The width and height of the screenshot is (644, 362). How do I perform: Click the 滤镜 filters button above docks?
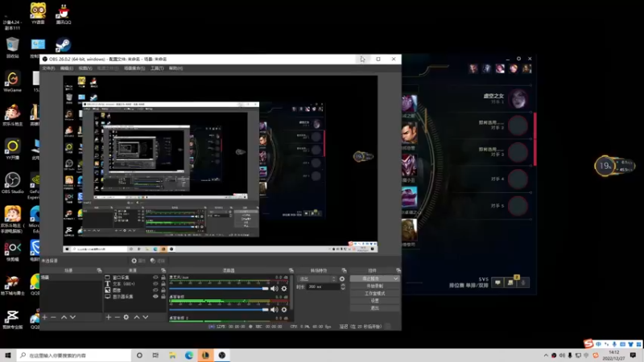[x=158, y=261]
